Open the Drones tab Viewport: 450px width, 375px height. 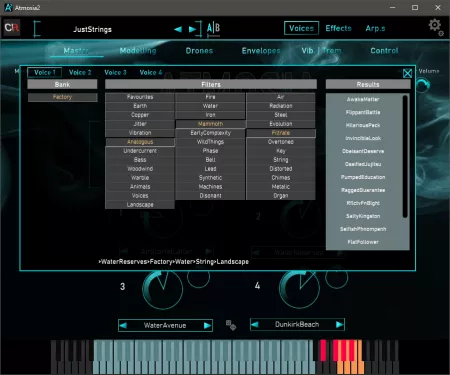(x=199, y=51)
